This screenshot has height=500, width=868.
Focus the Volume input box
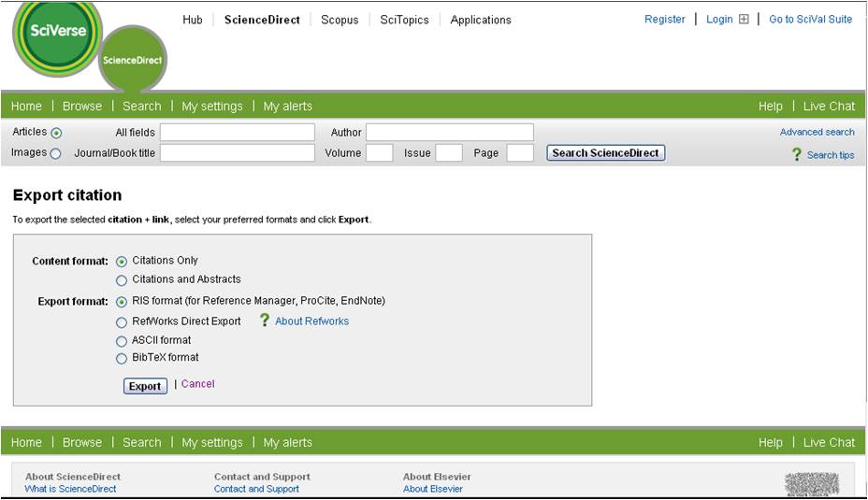tap(380, 153)
